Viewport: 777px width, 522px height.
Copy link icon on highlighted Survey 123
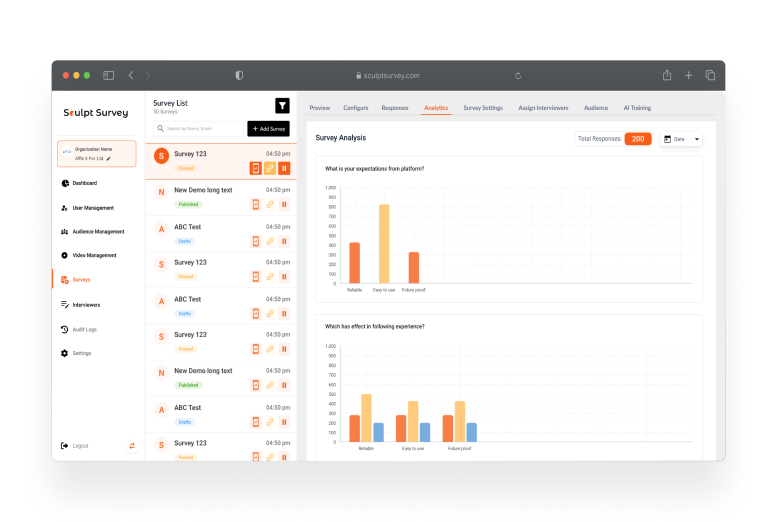[x=270, y=168]
